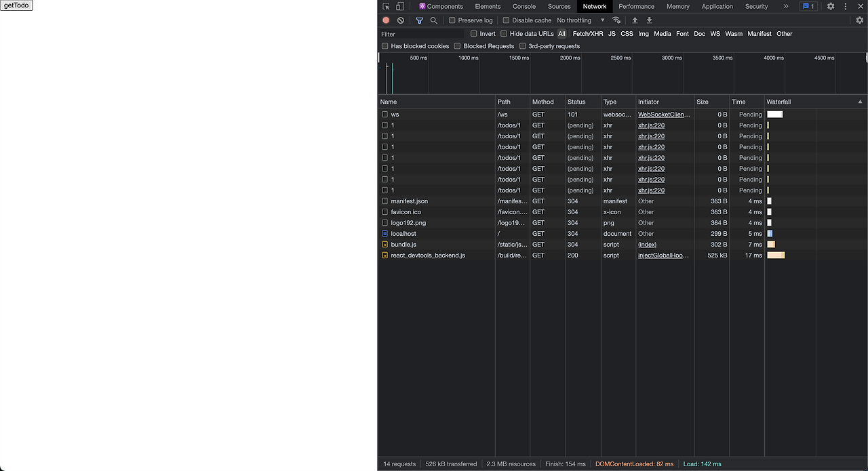This screenshot has height=471, width=868.
Task: Select the bundle.js script icon
Action: pos(385,245)
